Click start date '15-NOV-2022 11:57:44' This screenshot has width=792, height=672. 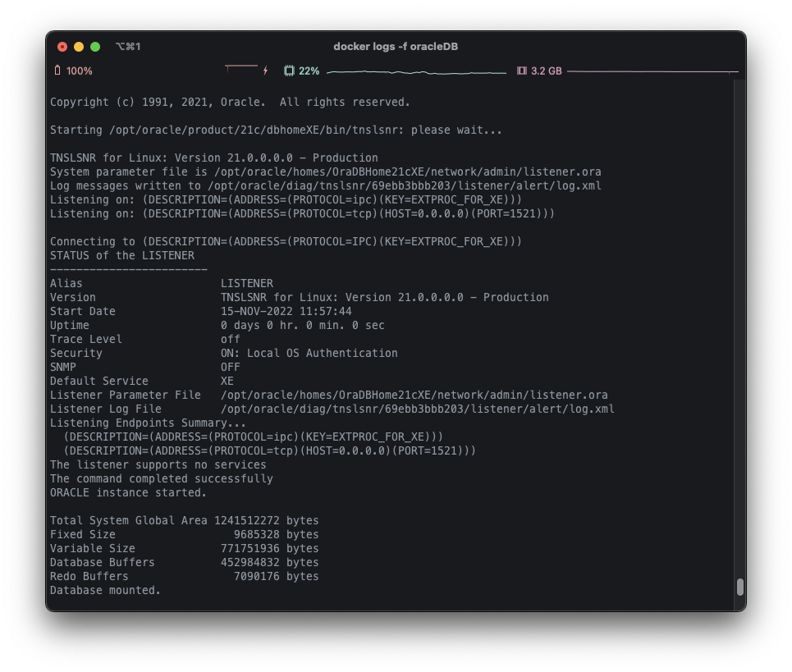coord(286,311)
